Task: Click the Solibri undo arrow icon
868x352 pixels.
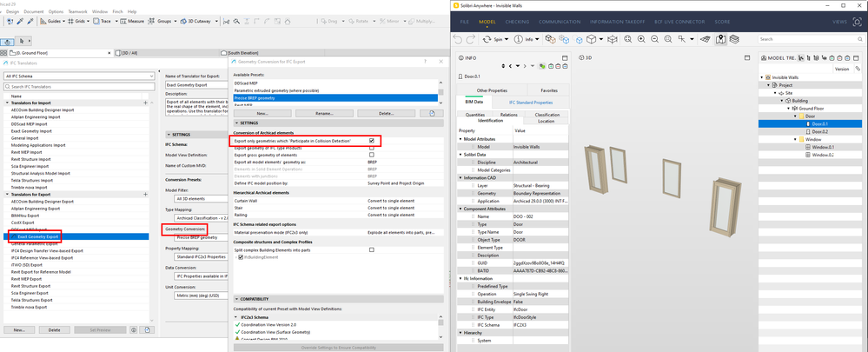Action: [458, 39]
